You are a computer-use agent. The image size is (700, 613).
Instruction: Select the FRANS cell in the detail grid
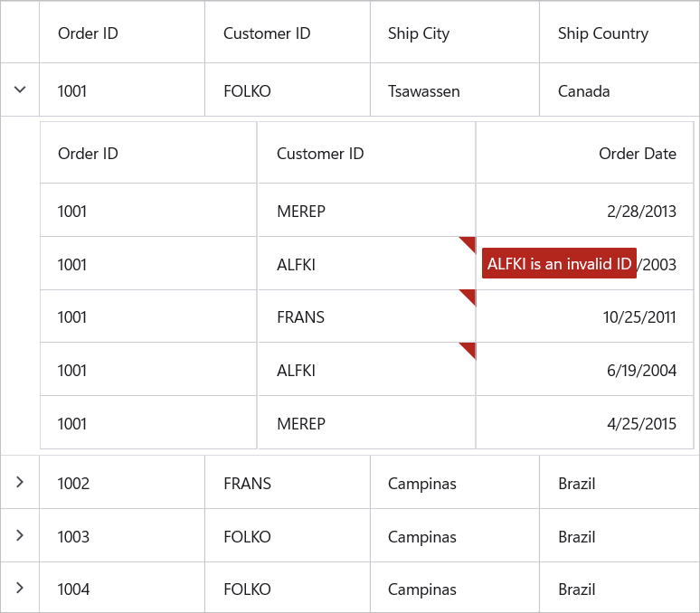pyautogui.click(x=300, y=317)
